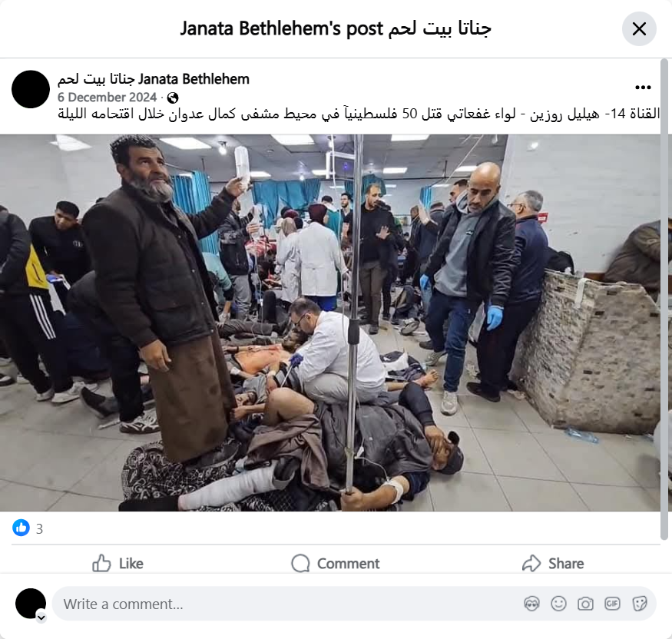The width and height of the screenshot is (672, 639).
Task: Click the post dialog vertical scrollbar
Action: [664, 300]
